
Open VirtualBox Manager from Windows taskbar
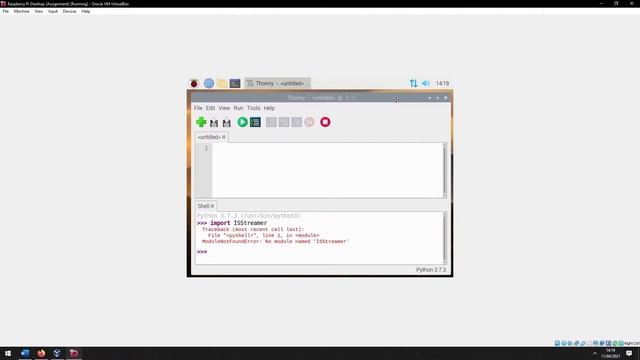57,353
